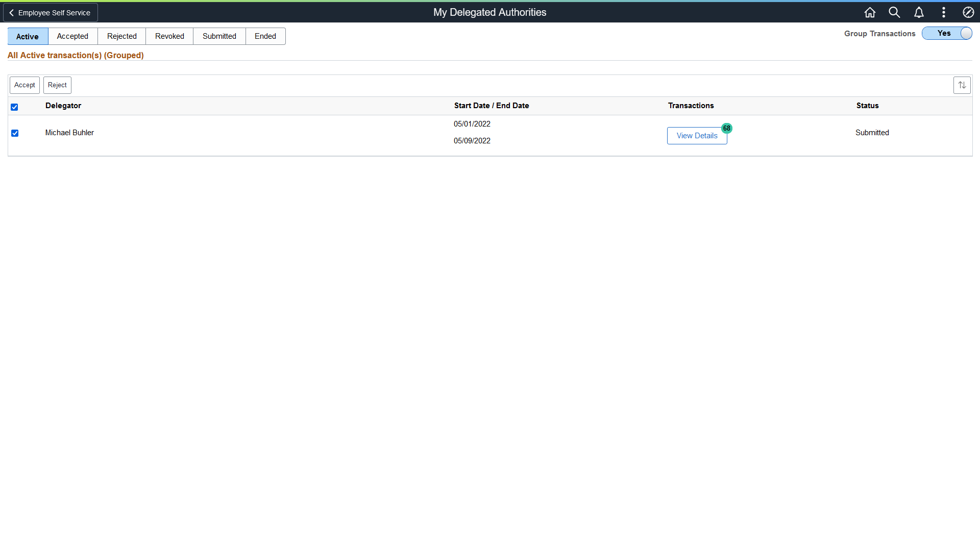Open the Ended tab view
Image resolution: width=980 pixels, height=551 pixels.
(265, 36)
